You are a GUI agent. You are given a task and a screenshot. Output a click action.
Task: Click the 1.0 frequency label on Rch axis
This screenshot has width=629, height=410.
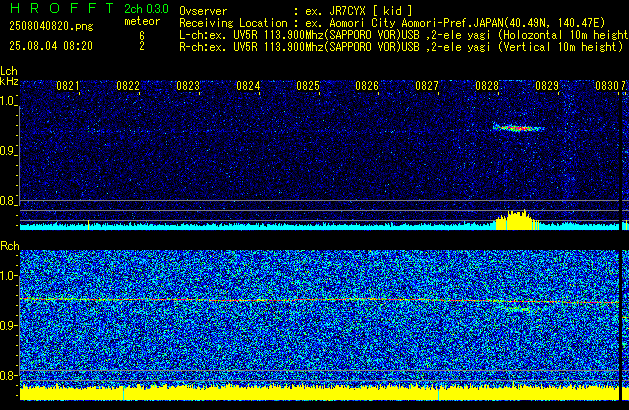tap(8, 276)
